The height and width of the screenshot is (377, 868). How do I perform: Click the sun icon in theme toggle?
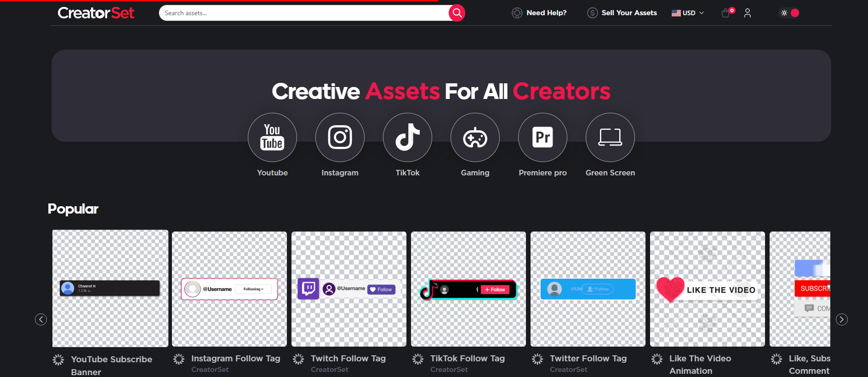coord(784,13)
